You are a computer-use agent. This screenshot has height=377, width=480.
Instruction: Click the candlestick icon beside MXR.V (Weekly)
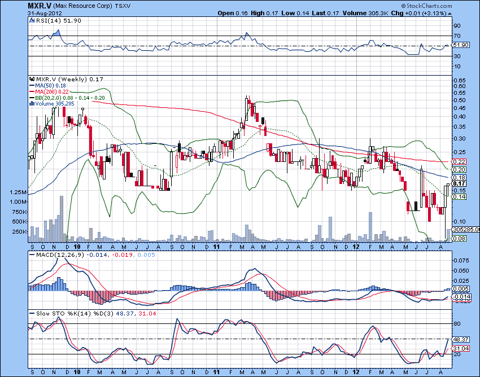point(32,79)
